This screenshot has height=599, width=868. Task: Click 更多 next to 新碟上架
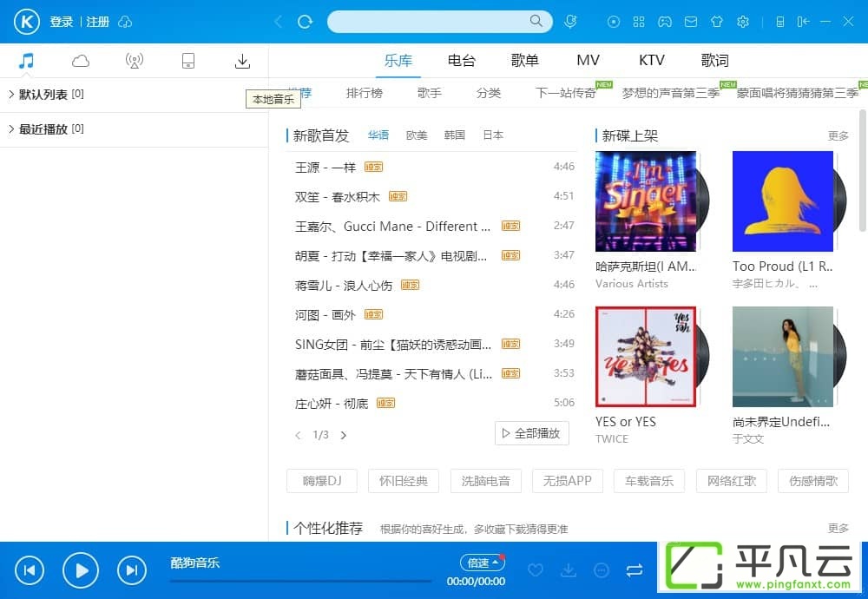[838, 135]
